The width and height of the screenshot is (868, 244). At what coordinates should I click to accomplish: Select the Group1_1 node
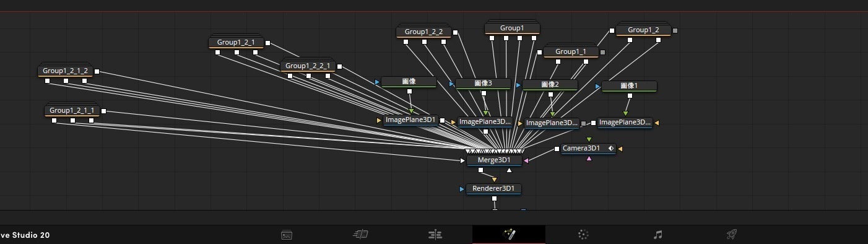[x=570, y=51]
